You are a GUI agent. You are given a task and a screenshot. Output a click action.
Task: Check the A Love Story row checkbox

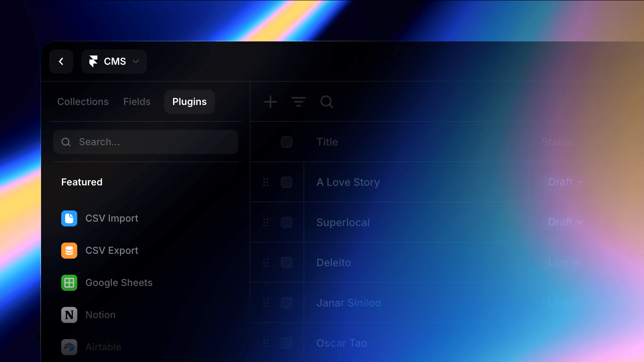287,182
